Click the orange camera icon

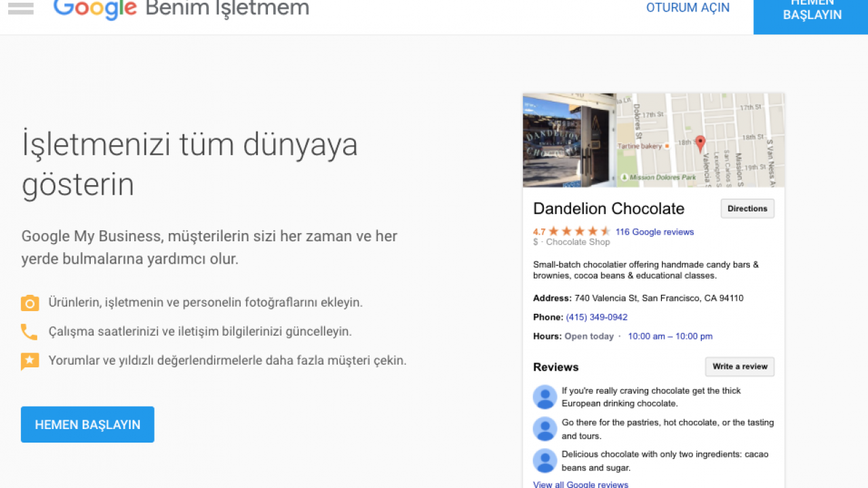coord(30,303)
